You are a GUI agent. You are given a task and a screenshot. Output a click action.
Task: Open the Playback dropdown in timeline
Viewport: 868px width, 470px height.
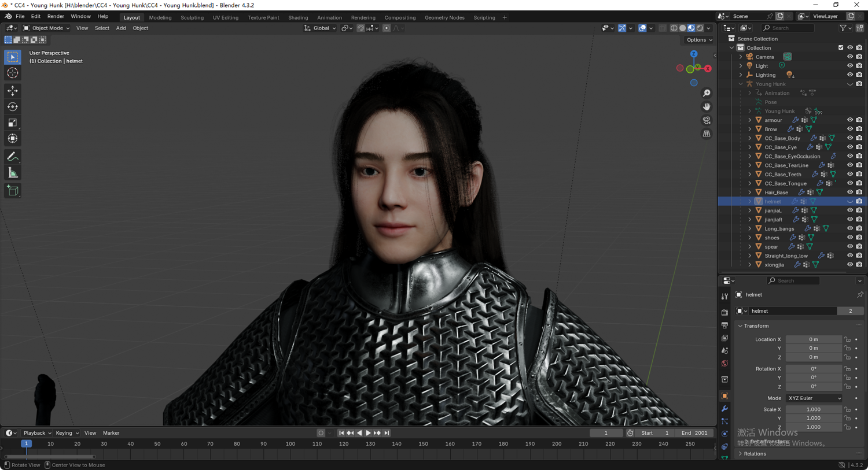[37, 433]
